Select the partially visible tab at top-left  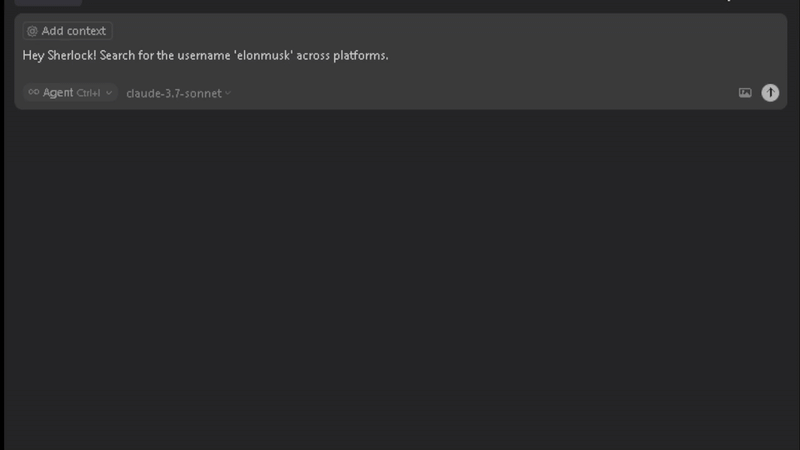(48, 3)
